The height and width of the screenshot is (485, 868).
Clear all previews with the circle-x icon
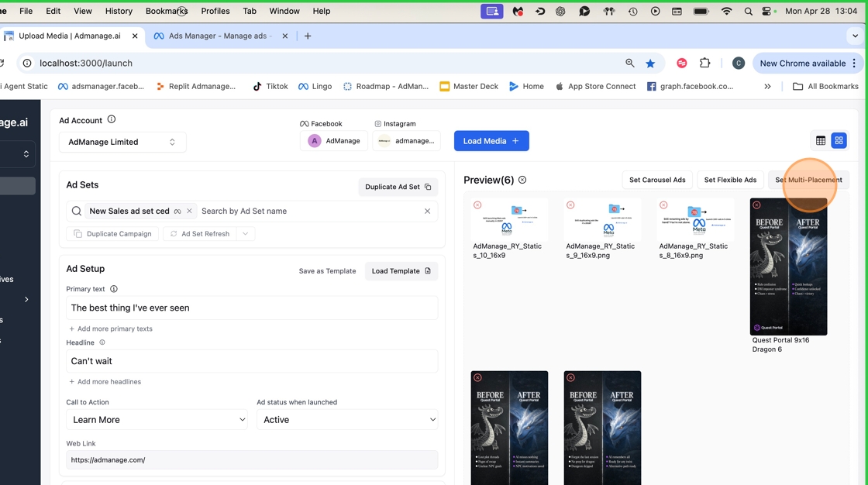coord(522,180)
